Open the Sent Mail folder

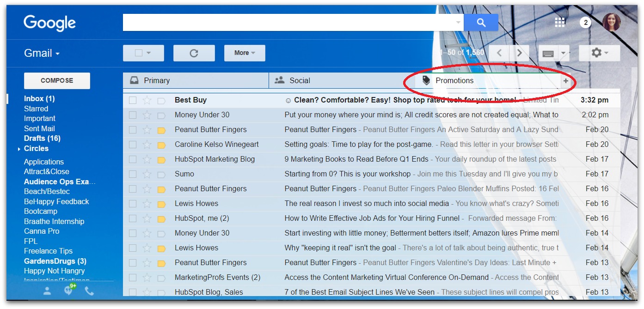39,129
